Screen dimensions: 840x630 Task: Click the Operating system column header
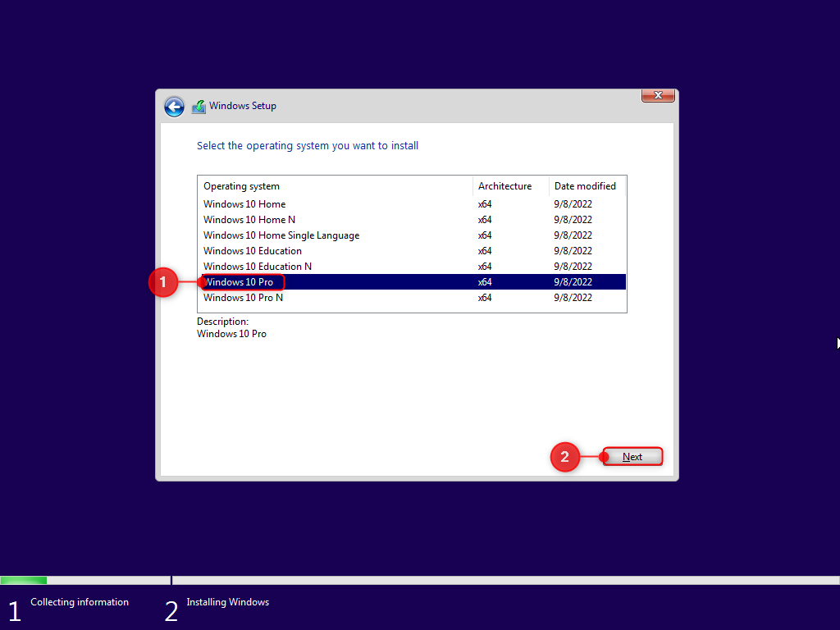[x=336, y=186]
